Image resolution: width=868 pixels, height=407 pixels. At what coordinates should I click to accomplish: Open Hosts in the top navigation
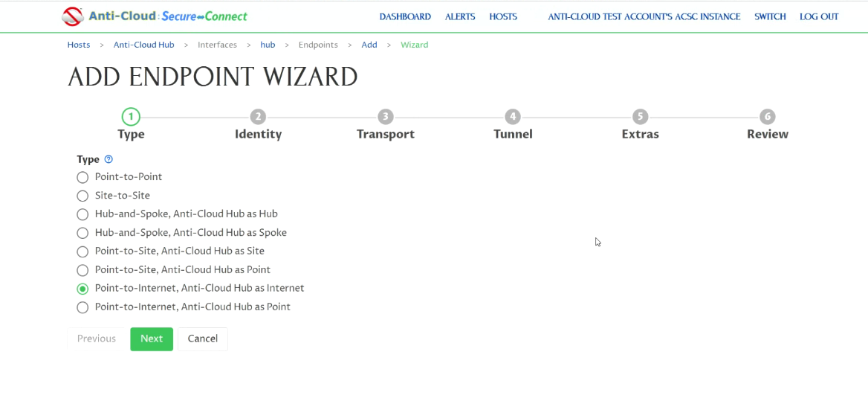point(503,16)
